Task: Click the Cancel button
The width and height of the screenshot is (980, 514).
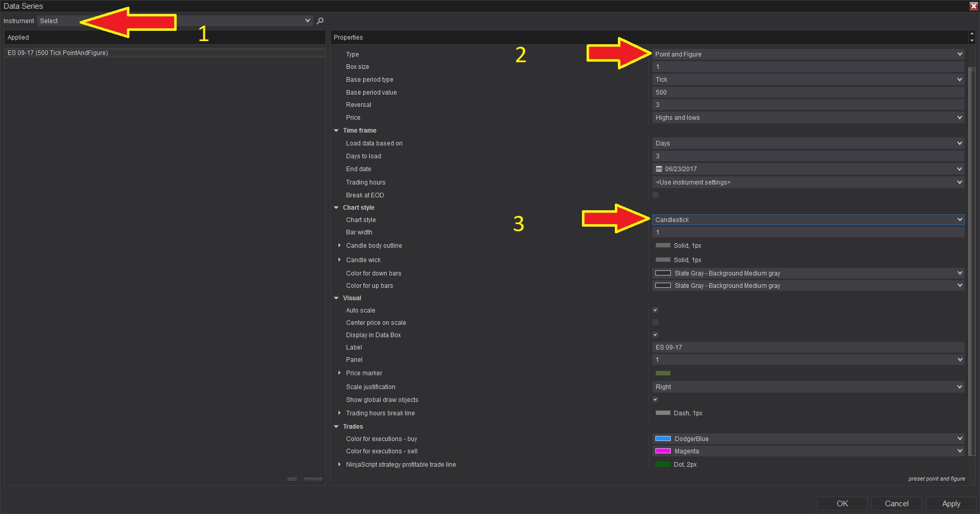Action: coord(897,504)
